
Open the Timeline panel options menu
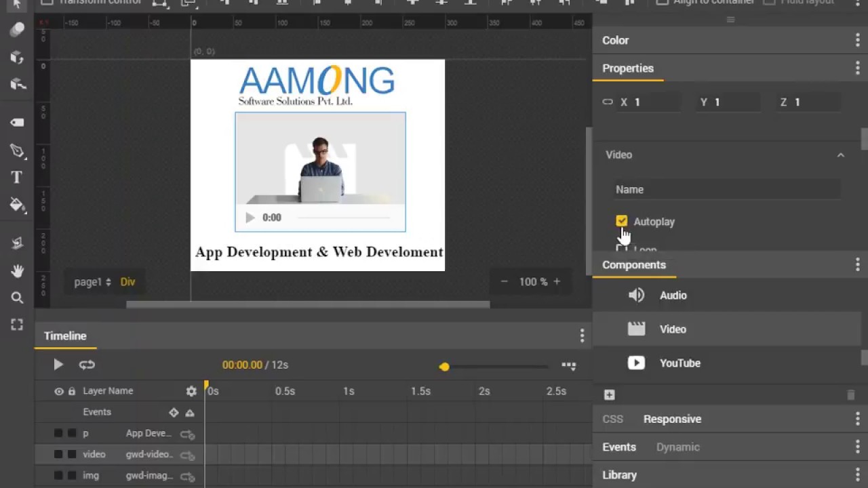pyautogui.click(x=582, y=336)
